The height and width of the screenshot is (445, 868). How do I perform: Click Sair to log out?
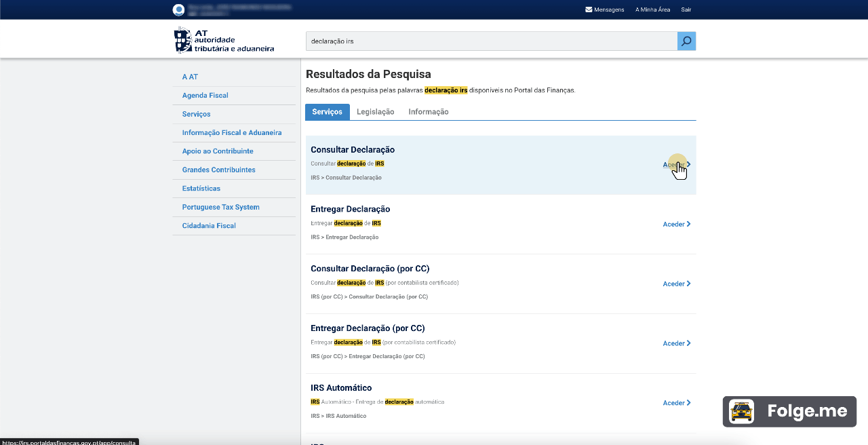point(686,9)
